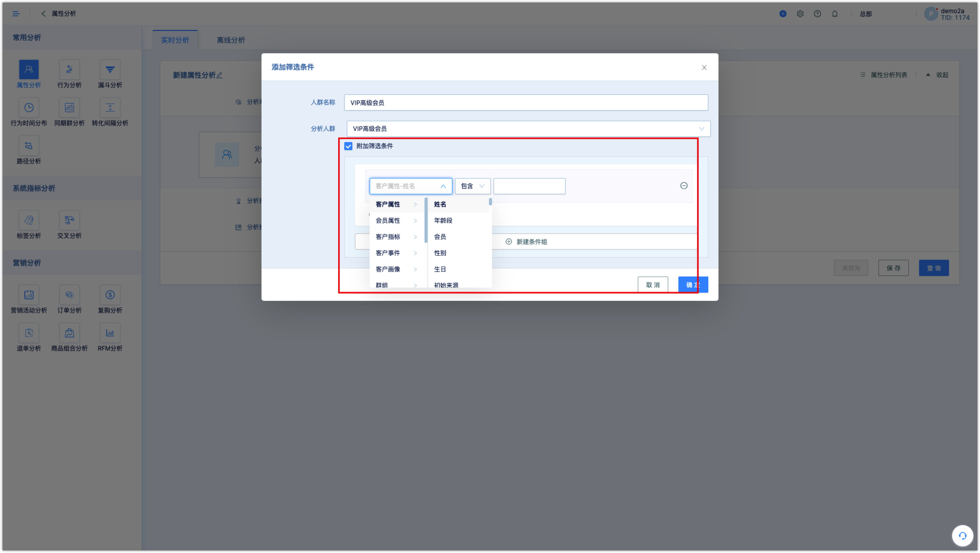980x553 pixels.
Task: Click the 确定 button
Action: [x=693, y=285]
